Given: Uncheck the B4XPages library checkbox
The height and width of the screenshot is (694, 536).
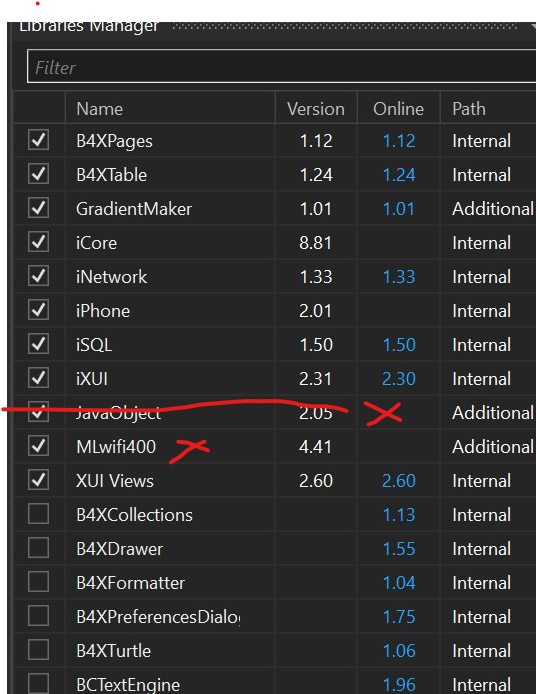Looking at the screenshot, I should pos(39,140).
